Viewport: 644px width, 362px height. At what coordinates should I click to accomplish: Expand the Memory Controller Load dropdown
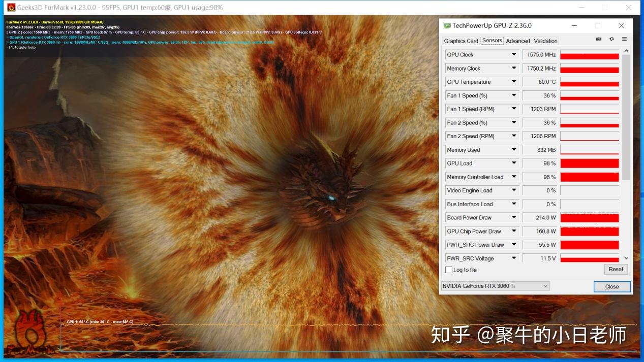(x=514, y=177)
